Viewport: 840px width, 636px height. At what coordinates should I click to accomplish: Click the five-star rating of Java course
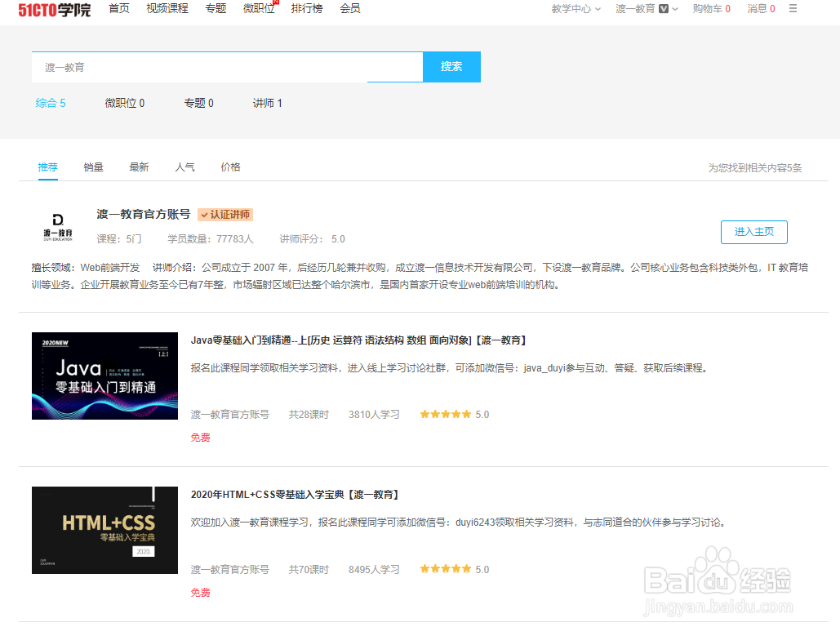[x=445, y=414]
